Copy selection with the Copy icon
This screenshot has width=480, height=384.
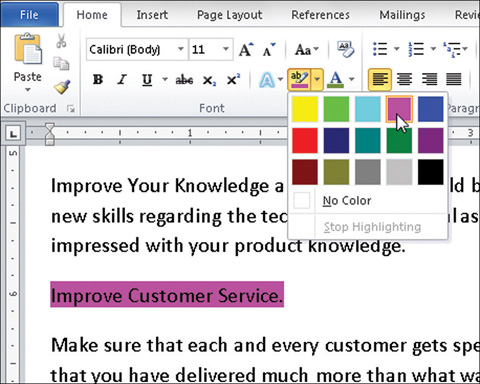[x=61, y=63]
